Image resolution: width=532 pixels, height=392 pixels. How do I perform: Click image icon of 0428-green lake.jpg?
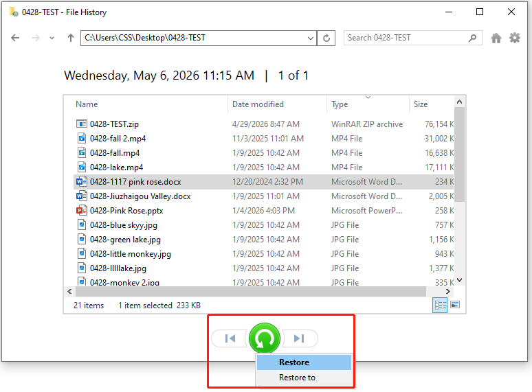pos(81,239)
